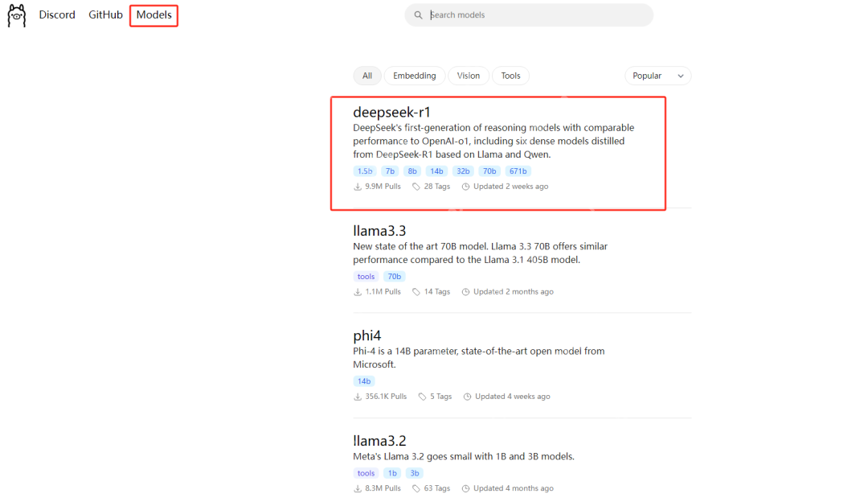The height and width of the screenshot is (502, 868).
Task: Click the tag icon beside 28 Tags
Action: tap(416, 187)
